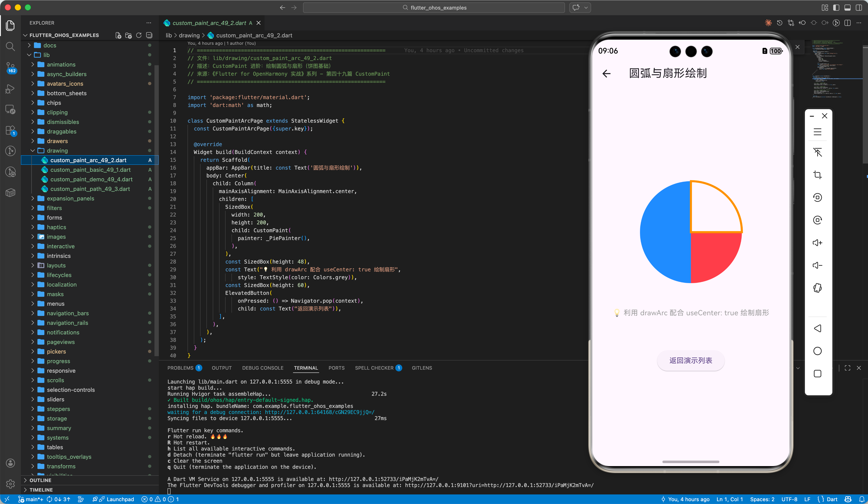Click the emulator screenshot crop icon

[817, 175]
